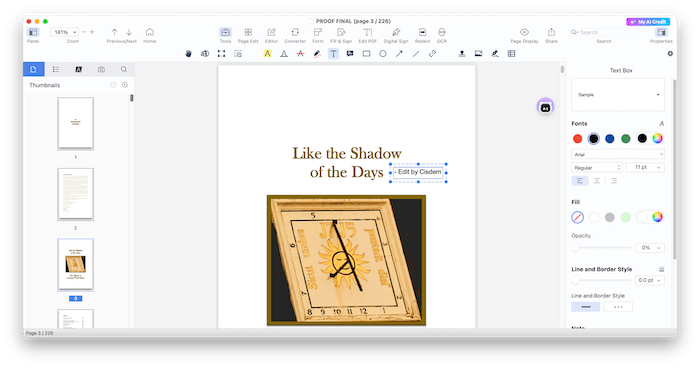Switch to the annotations tab in sidebar
The width and height of the screenshot is (700, 368).
point(79,69)
